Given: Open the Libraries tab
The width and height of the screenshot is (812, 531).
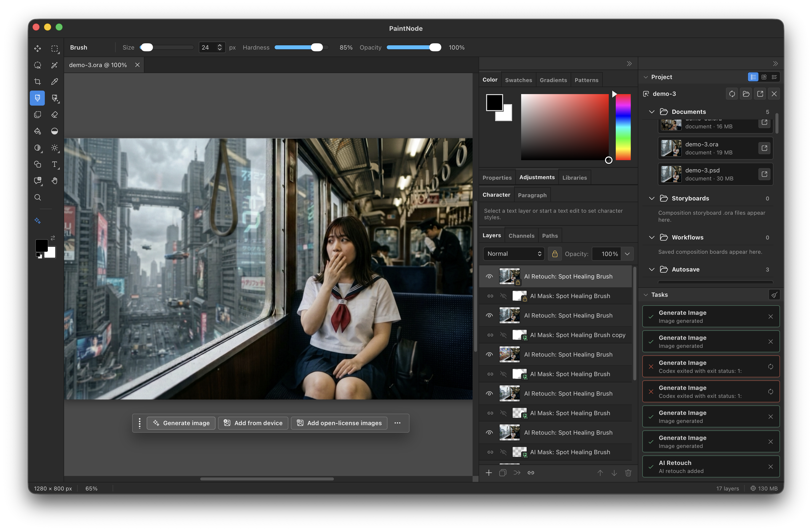Looking at the screenshot, I should tap(574, 177).
